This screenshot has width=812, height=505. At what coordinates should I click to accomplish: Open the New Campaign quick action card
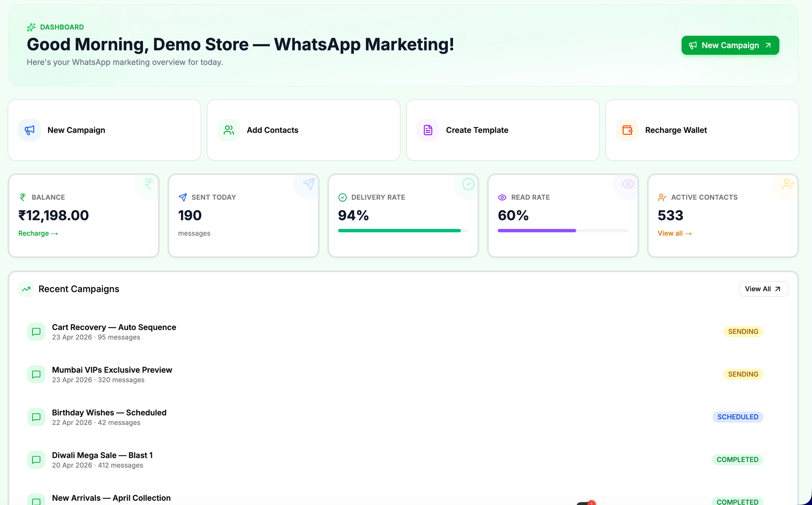pyautogui.click(x=104, y=130)
